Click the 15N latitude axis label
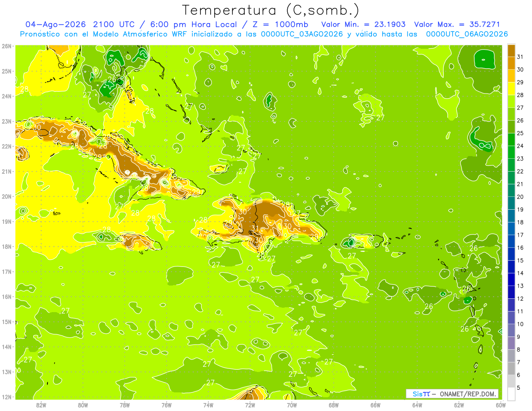This screenshot has width=532, height=411. [7, 321]
